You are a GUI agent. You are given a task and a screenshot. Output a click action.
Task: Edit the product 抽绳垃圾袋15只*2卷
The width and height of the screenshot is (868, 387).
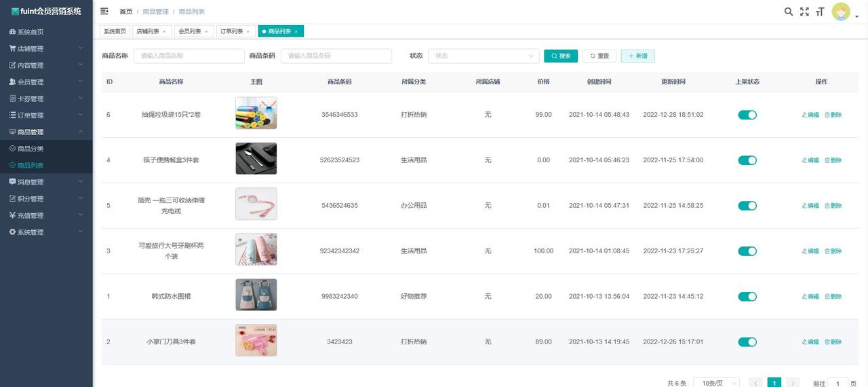tap(810, 115)
